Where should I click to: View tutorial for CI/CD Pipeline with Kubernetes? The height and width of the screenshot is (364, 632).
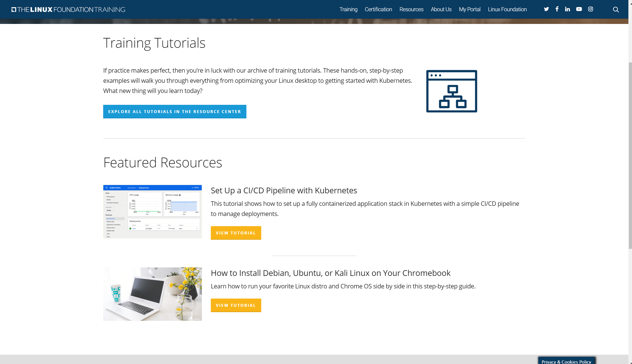pyautogui.click(x=236, y=233)
